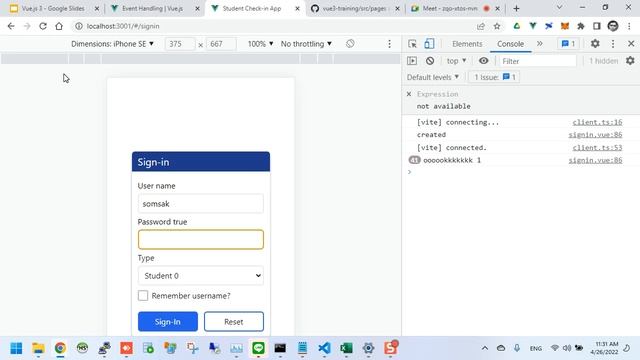Screen dimensions: 640x360
Task: Open MetaMask fox extension icon
Action: click(564, 26)
